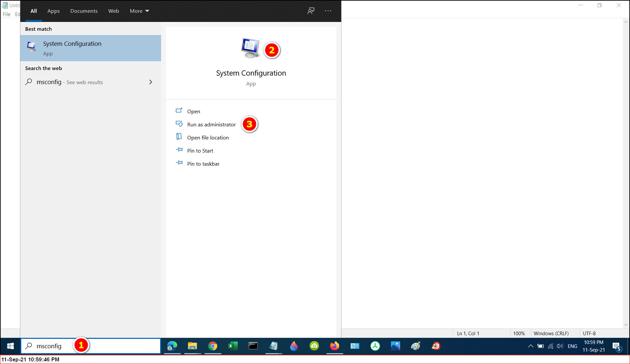Select System Configuration best match result
This screenshot has width=630, height=364.
[90, 48]
